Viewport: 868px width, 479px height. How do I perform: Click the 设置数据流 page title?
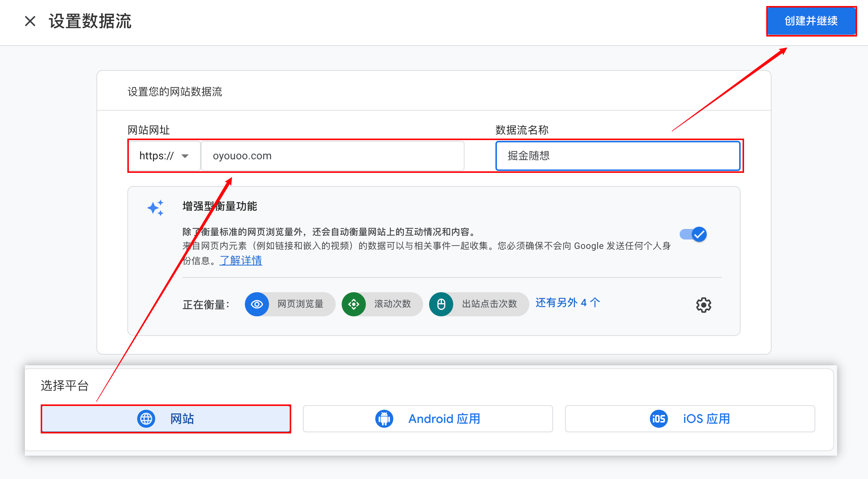(90, 21)
